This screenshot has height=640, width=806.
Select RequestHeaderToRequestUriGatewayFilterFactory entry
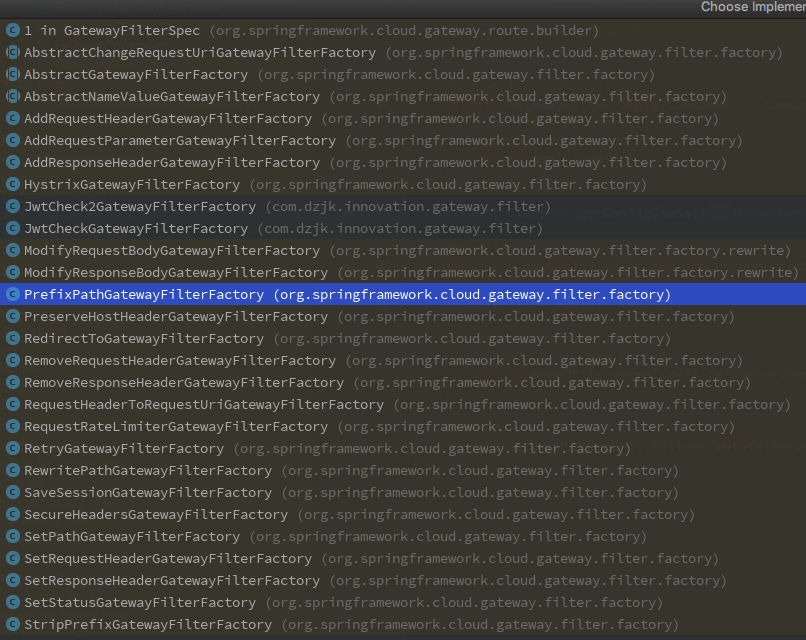pos(403,405)
